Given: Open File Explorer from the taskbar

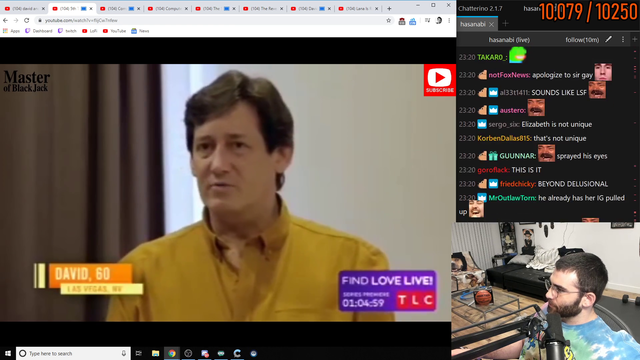Looking at the screenshot, I should point(156,353).
